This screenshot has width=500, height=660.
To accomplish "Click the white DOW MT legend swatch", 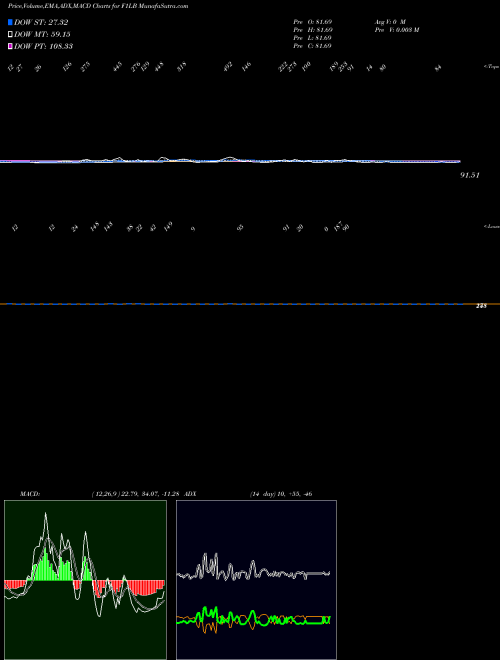I will click(10, 35).
